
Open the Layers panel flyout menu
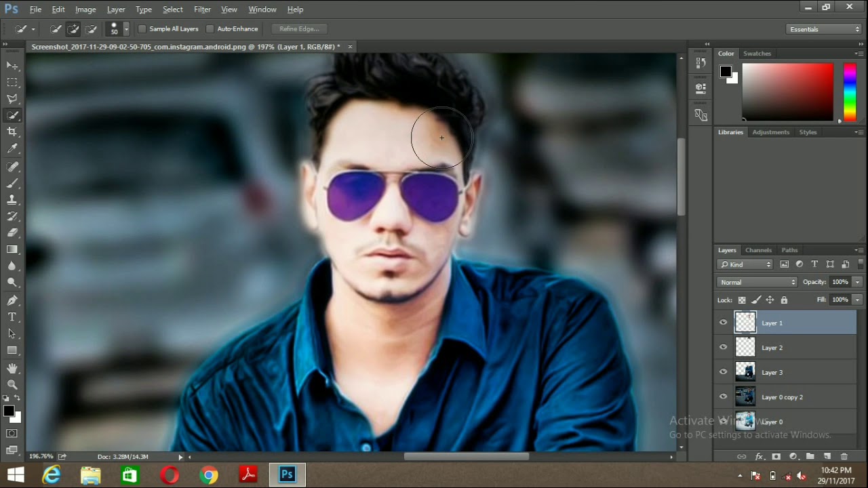859,250
